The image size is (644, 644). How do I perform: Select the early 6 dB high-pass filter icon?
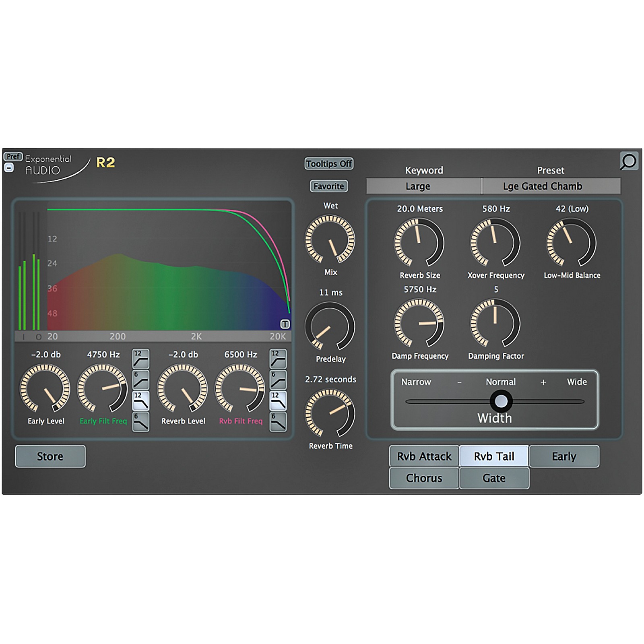click(140, 380)
